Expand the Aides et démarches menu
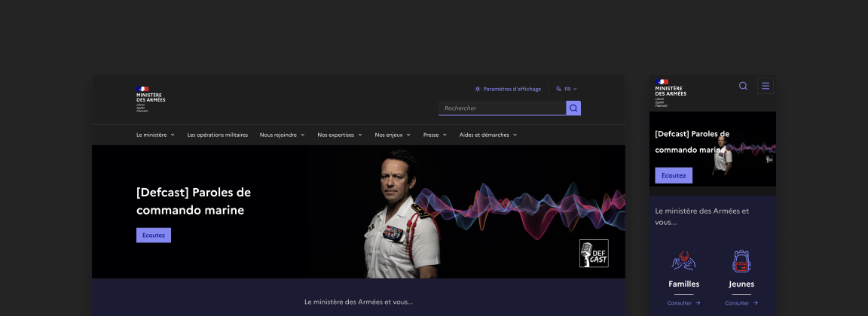The height and width of the screenshot is (316, 868). (487, 135)
